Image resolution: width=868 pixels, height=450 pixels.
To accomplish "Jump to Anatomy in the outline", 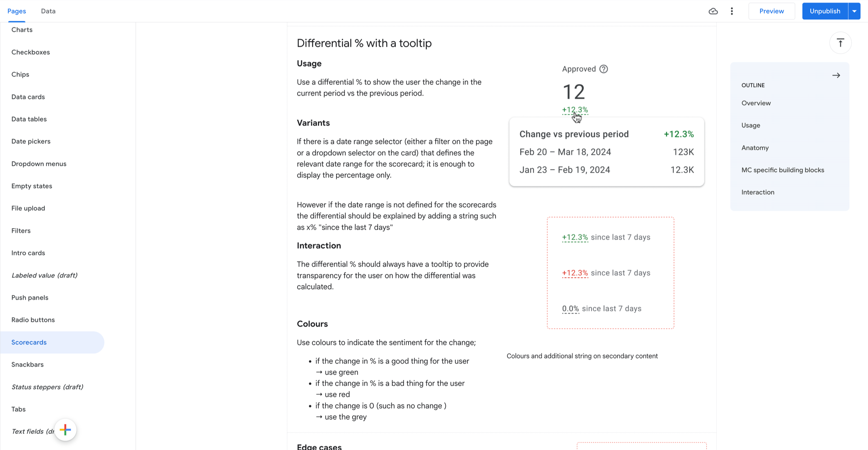I will tap(755, 148).
